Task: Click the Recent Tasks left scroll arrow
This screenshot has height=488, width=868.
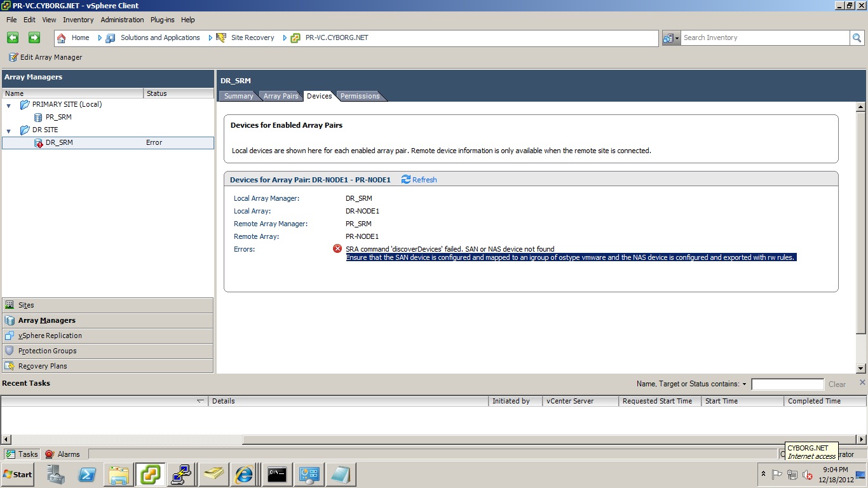Action: click(6, 439)
